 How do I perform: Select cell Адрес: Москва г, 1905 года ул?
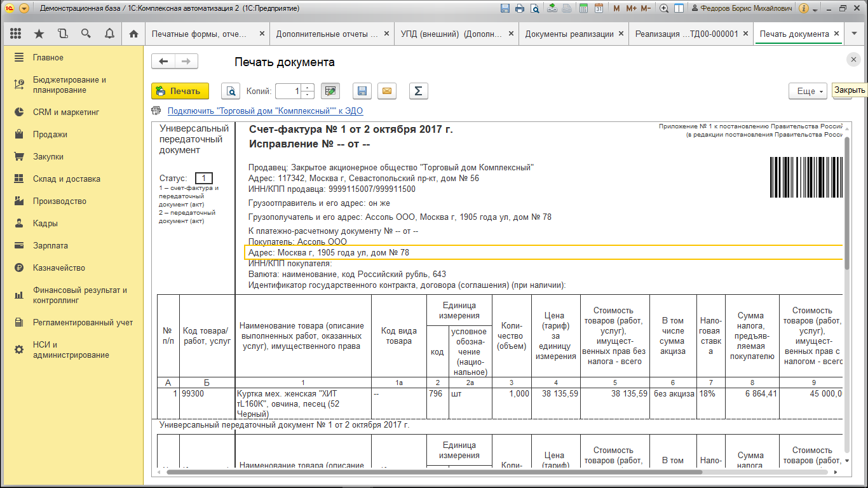tap(544, 252)
